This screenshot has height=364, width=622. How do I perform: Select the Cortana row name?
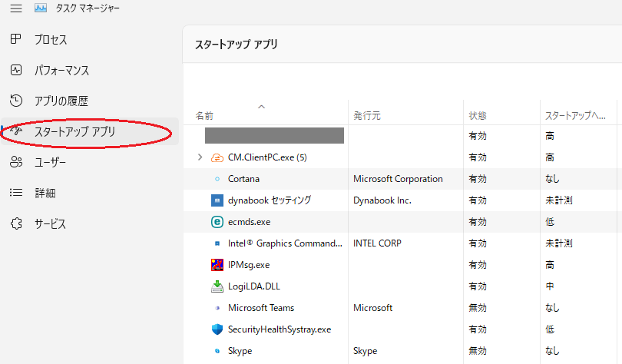243,179
